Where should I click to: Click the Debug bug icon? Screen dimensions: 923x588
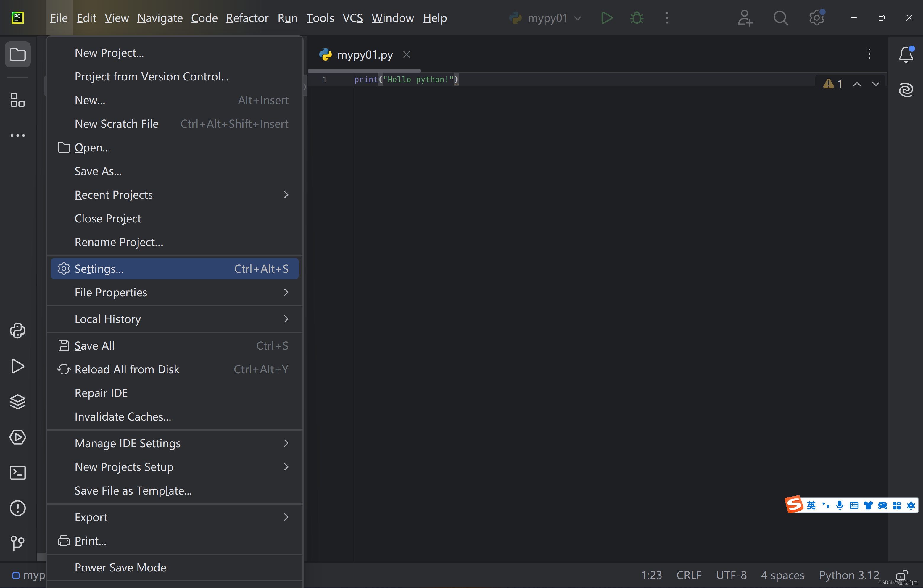(637, 18)
